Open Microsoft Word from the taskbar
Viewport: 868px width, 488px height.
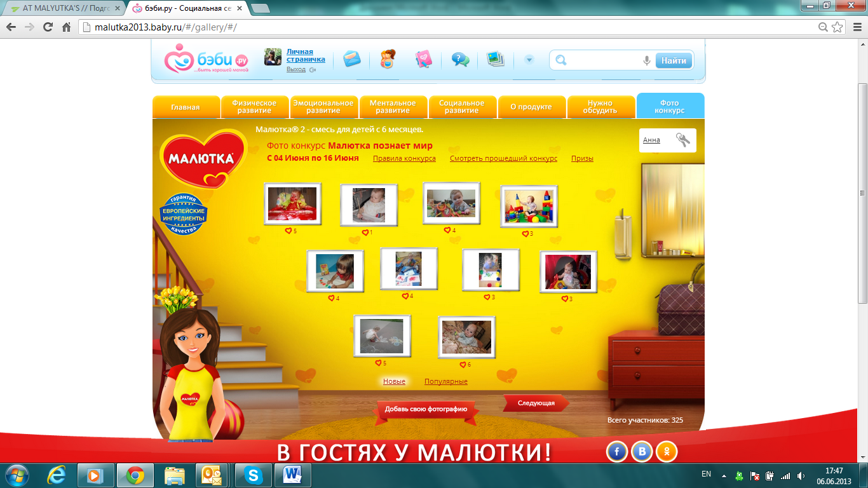click(293, 475)
